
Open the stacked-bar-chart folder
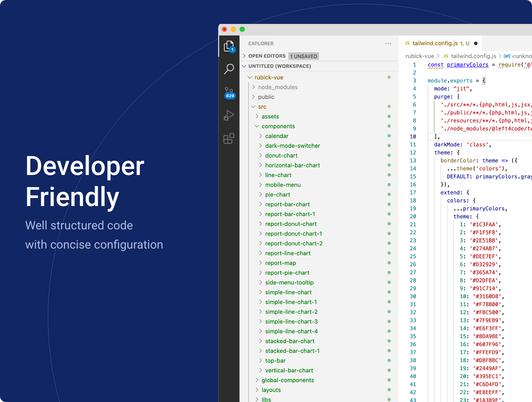[319, 341]
